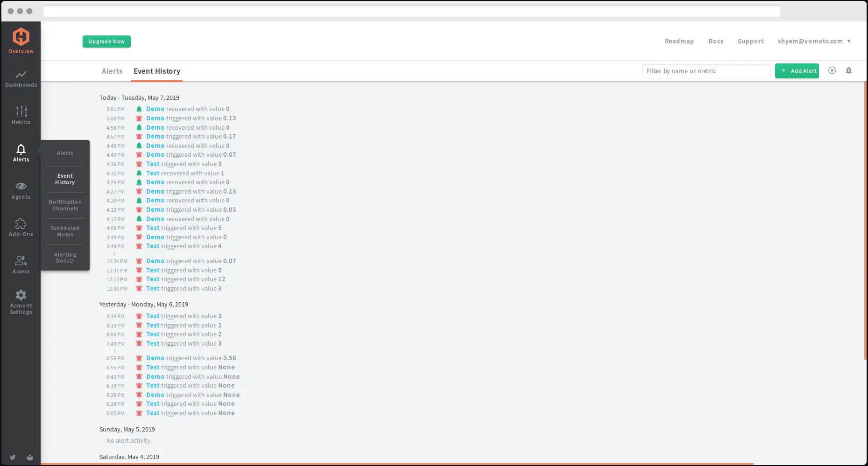The height and width of the screenshot is (466, 868).
Task: Click the 7:49 PM timestamp
Action: tap(115, 344)
